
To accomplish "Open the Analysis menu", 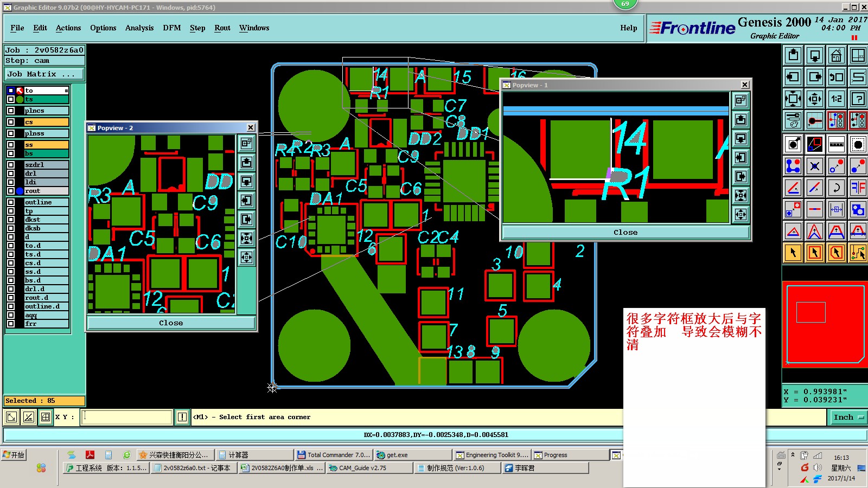I will pyautogui.click(x=139, y=28).
